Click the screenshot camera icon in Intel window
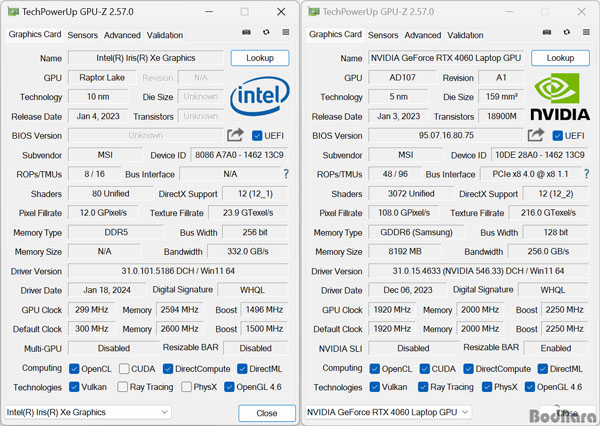This screenshot has width=600, height=426. (246, 32)
